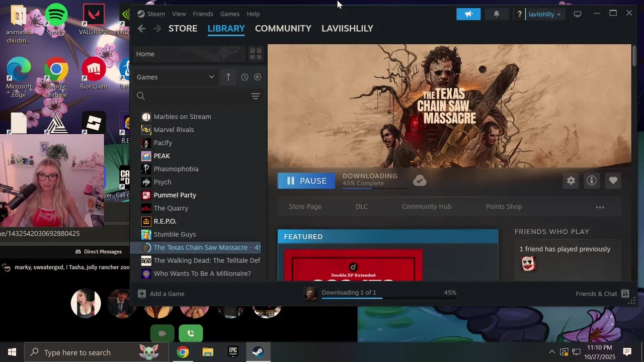Select Pummel Party in the library list

pyautogui.click(x=196, y=195)
